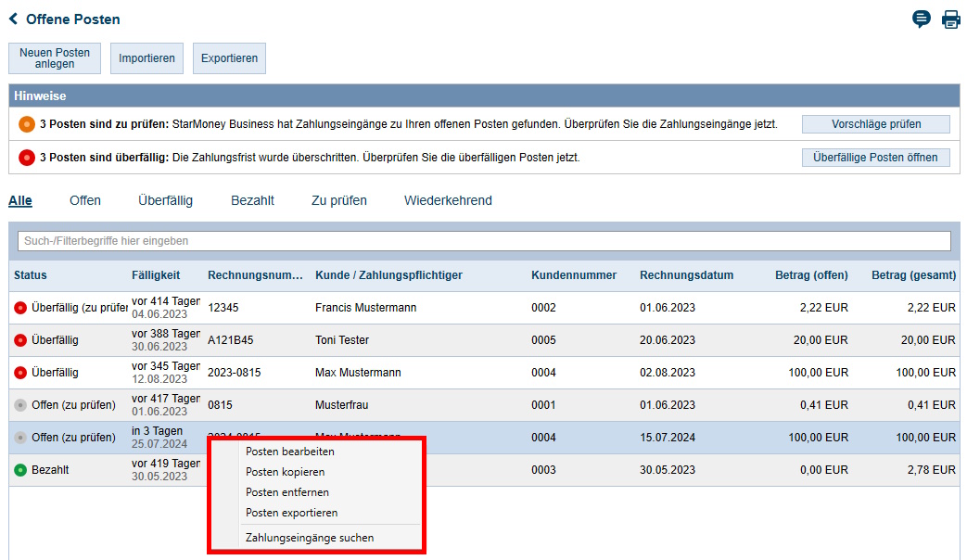This screenshot has width=967, height=560.
Task: Click invoice number 12345
Action: point(223,308)
